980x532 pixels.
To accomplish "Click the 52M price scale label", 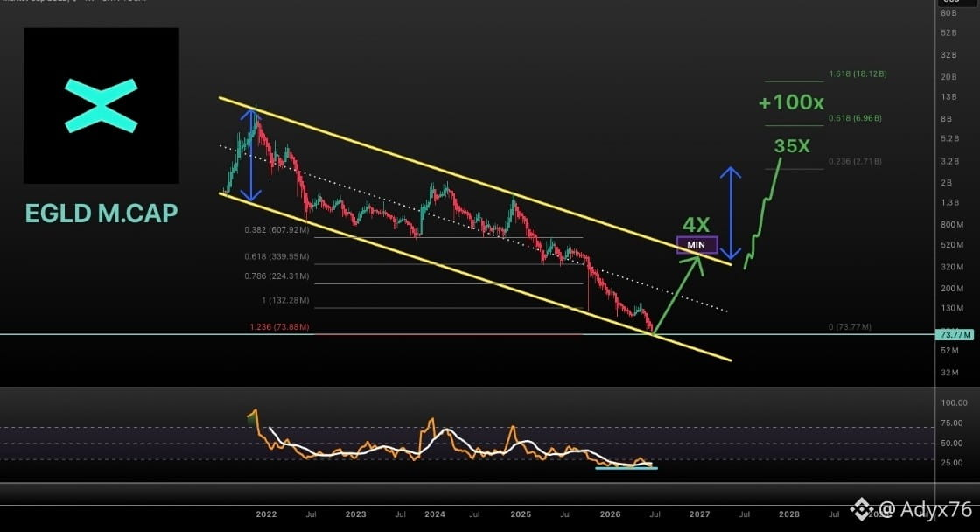I will 949,351.
